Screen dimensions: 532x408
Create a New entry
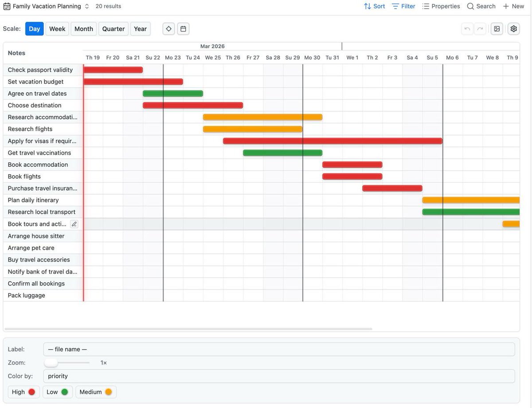[x=513, y=6]
